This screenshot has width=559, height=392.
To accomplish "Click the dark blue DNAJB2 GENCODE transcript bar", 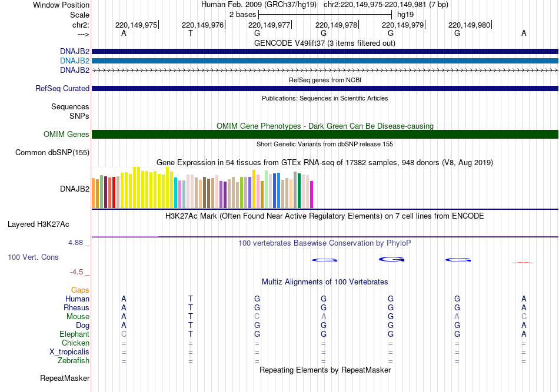I will (325, 52).
